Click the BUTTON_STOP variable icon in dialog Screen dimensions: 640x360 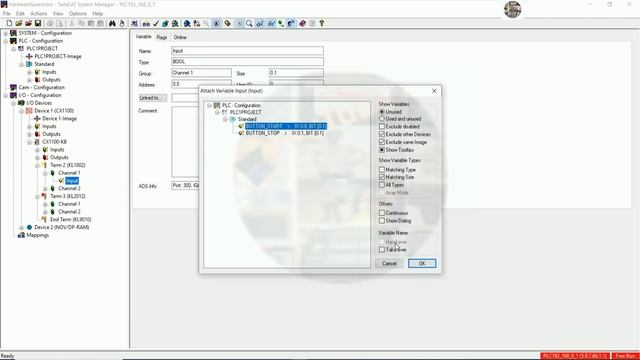[241, 133]
